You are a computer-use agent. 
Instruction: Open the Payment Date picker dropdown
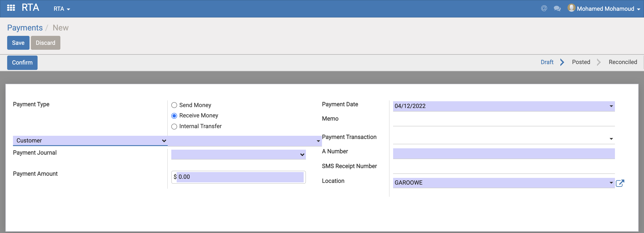(x=611, y=106)
